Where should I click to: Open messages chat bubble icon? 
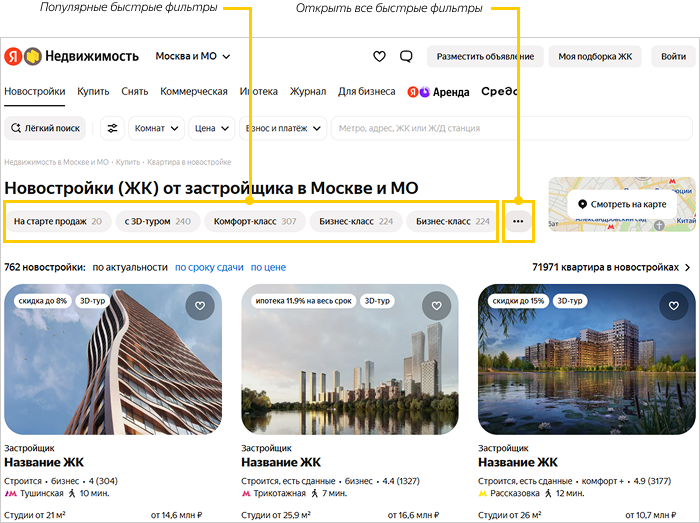(x=406, y=57)
